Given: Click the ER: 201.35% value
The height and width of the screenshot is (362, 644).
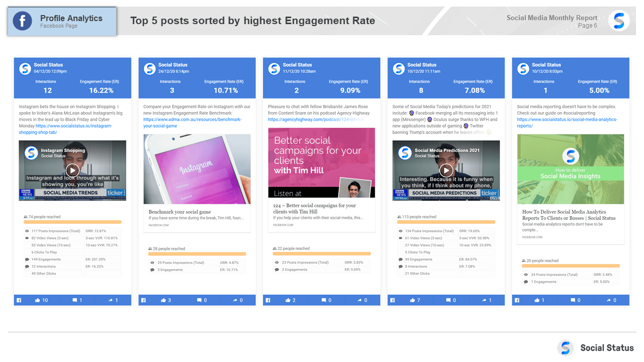Looking at the screenshot, I should (x=96, y=259).
